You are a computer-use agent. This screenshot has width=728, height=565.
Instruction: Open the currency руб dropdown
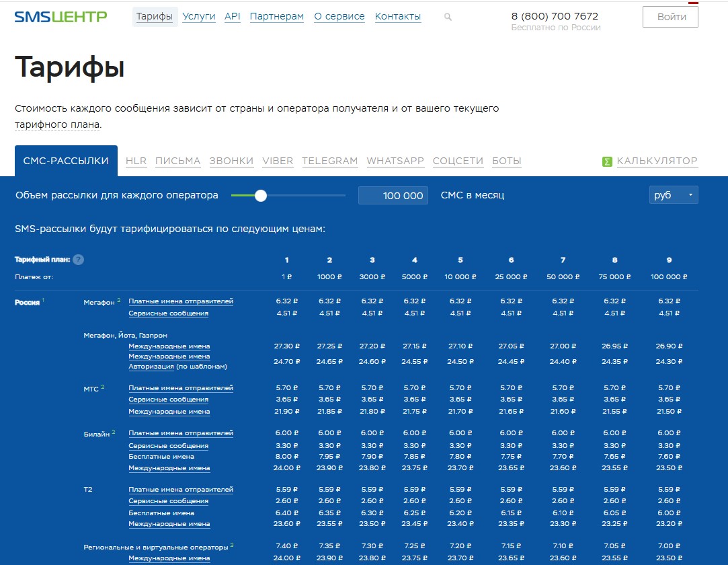point(674,195)
